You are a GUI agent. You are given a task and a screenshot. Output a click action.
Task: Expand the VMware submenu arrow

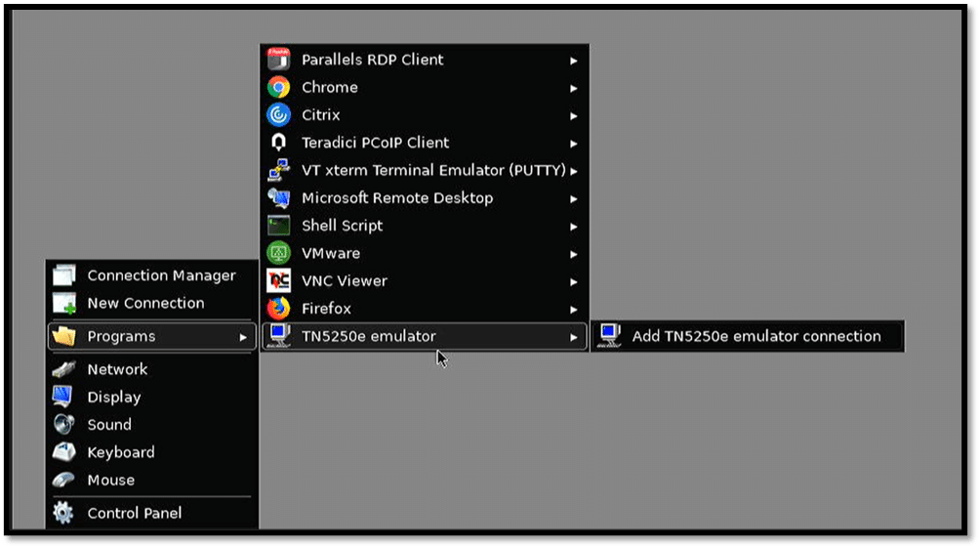pyautogui.click(x=574, y=254)
